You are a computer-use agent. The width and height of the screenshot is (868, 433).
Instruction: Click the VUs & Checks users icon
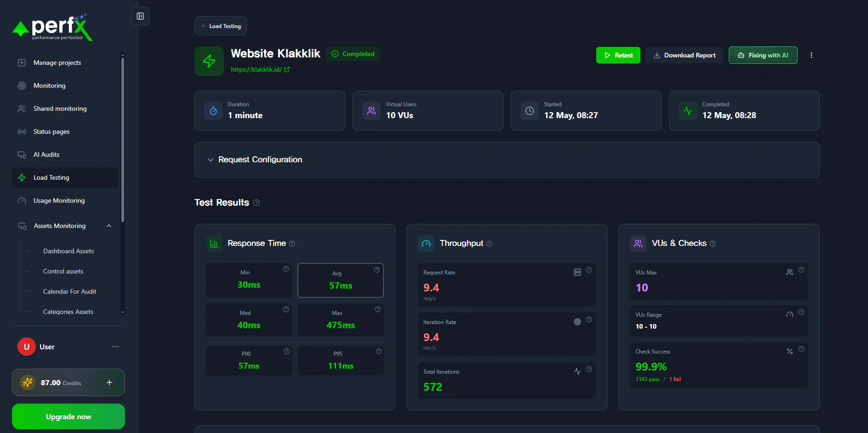638,244
